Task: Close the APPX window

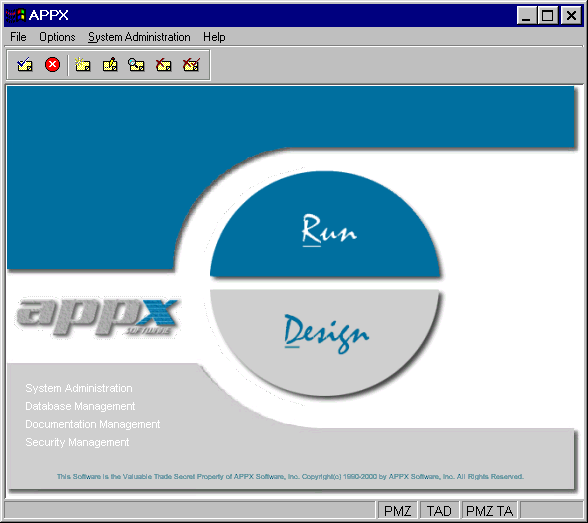Action: (x=571, y=15)
